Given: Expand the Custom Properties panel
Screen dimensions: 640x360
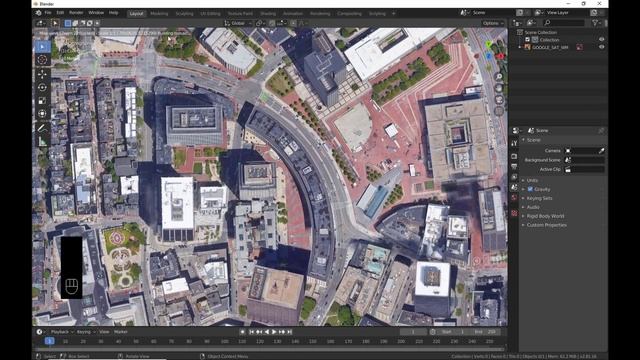Looking at the screenshot, I should 547,225.
